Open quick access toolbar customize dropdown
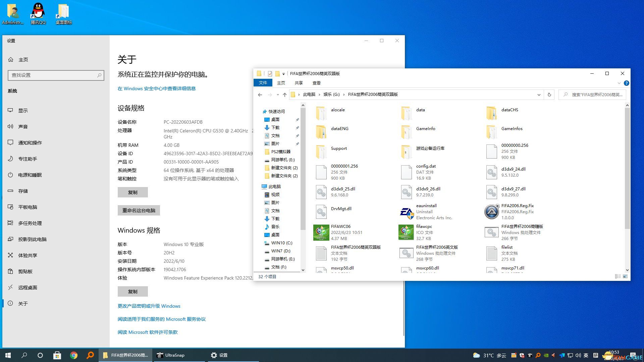Screen dimensions: 644x362 [283, 74]
